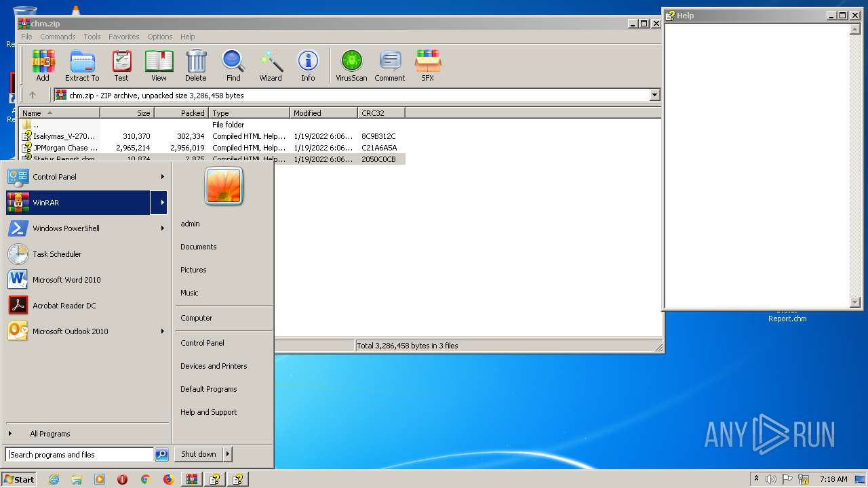Select the JPMorgan Chase file row
This screenshot has height=488, width=868.
click(x=212, y=148)
